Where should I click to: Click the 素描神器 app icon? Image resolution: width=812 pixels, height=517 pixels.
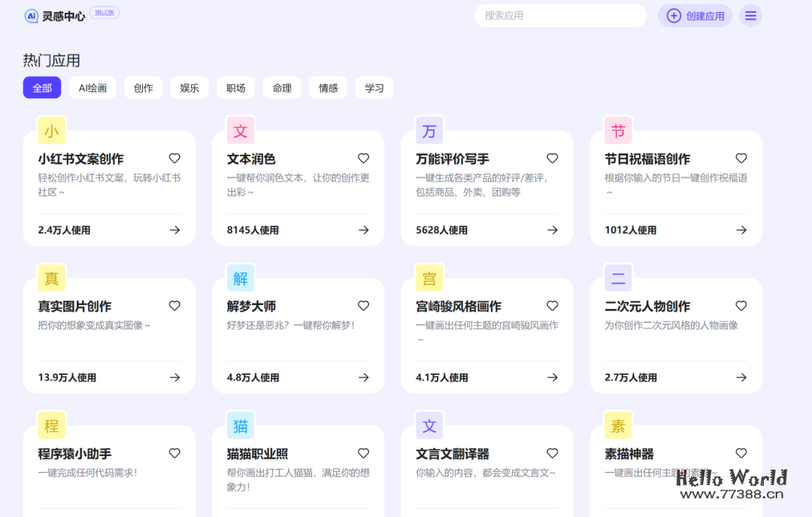click(617, 425)
